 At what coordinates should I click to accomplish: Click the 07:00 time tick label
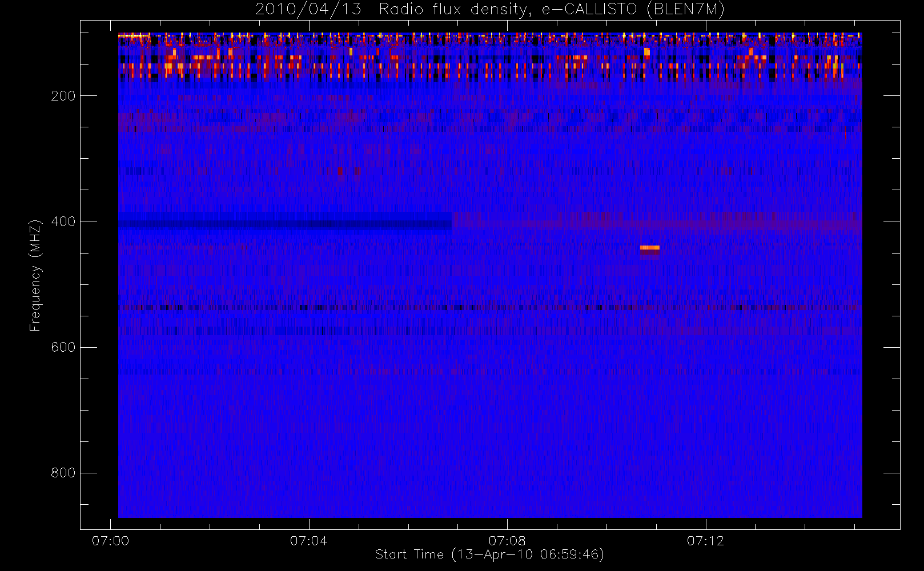pyautogui.click(x=110, y=541)
